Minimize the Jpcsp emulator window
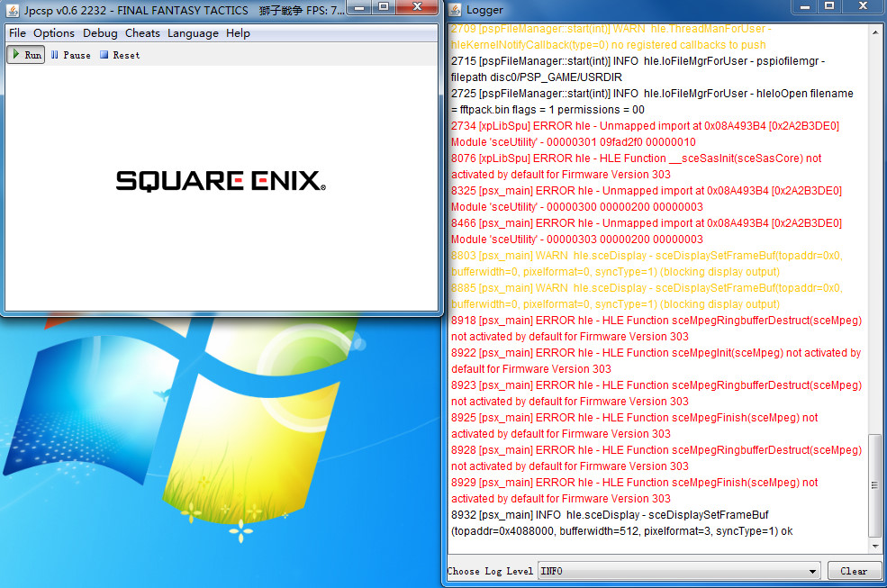The image size is (887, 588). pyautogui.click(x=360, y=7)
